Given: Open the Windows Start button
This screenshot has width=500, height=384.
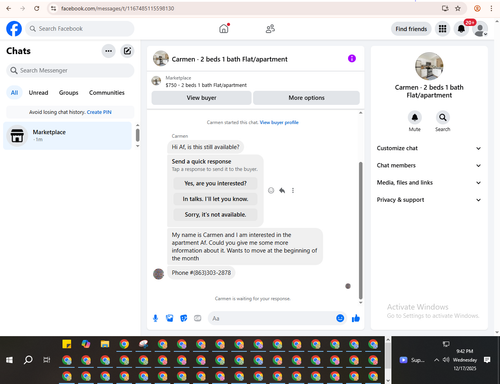Looking at the screenshot, I should 9,360.
